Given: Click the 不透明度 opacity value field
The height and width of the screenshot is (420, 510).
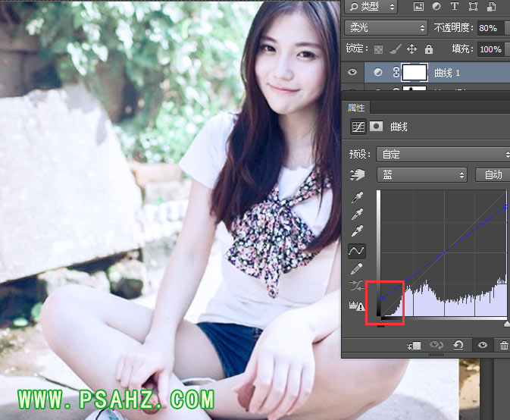Looking at the screenshot, I should (x=489, y=28).
